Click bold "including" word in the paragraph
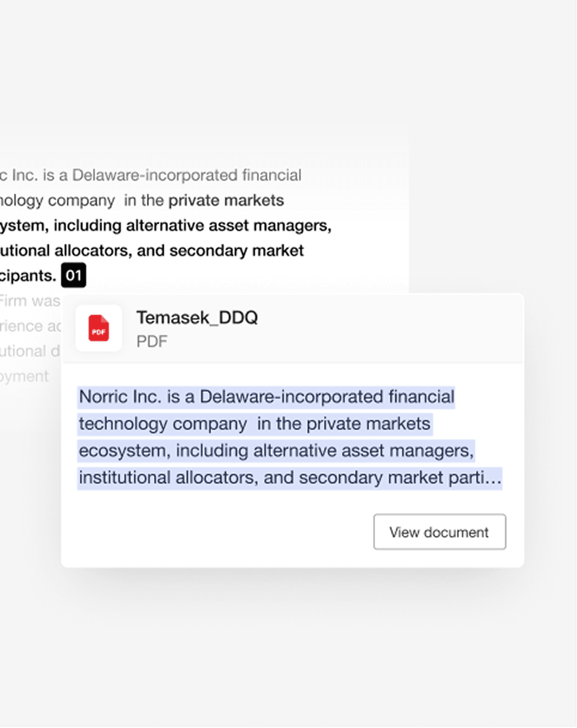The image size is (577, 728). pos(87,226)
